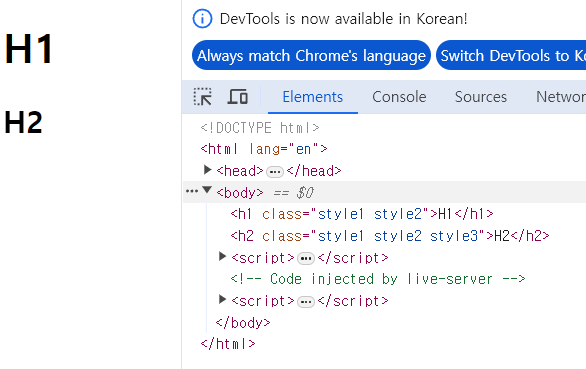
Task: Expand the first script ellipsis badge
Action: (x=306, y=259)
